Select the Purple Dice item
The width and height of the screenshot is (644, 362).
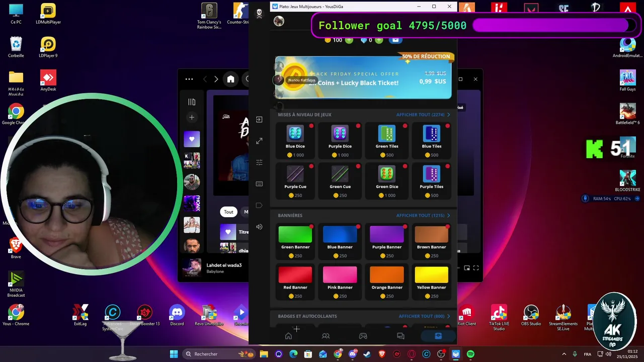coord(340,141)
